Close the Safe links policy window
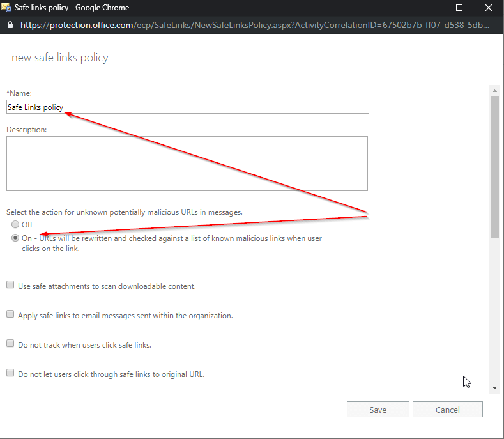The image size is (504, 439). (x=489, y=8)
